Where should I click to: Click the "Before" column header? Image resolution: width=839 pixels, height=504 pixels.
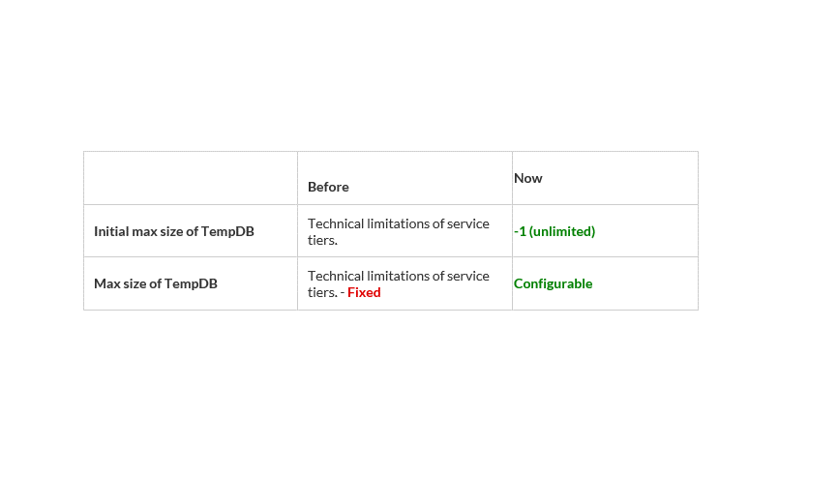tap(328, 187)
